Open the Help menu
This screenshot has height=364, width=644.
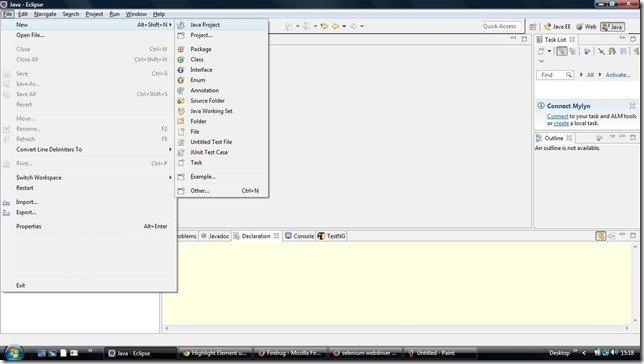[159, 14]
